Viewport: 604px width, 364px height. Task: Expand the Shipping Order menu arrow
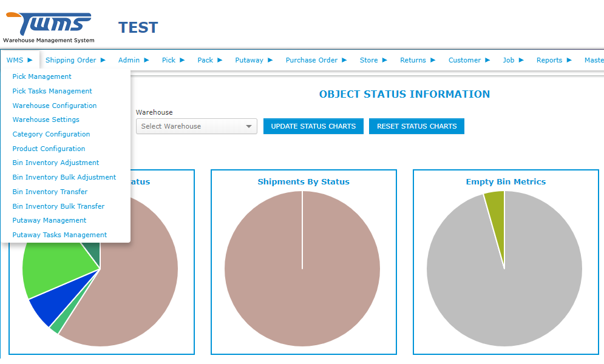tap(104, 60)
